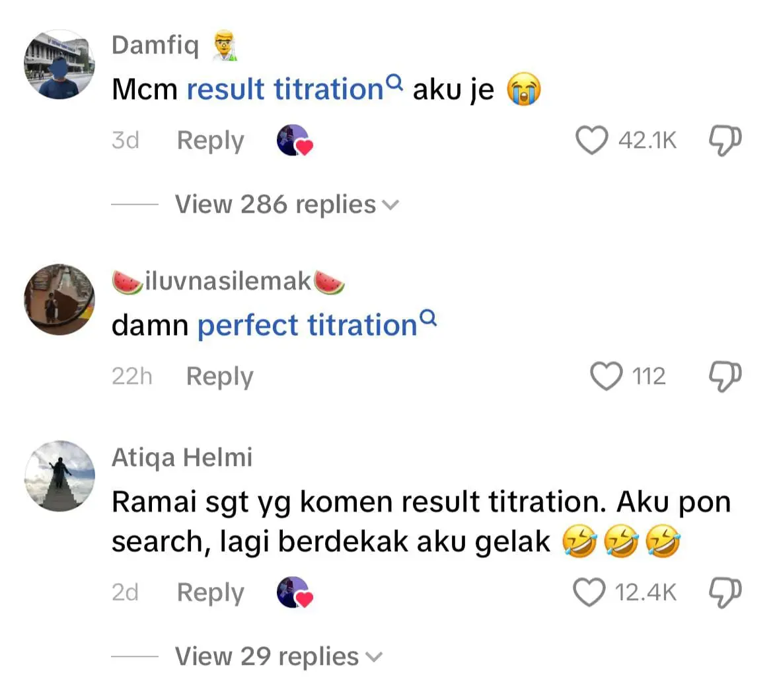Reply to Atiqa Helmi's comment
Viewport: 773px width, 700px height.
(210, 592)
